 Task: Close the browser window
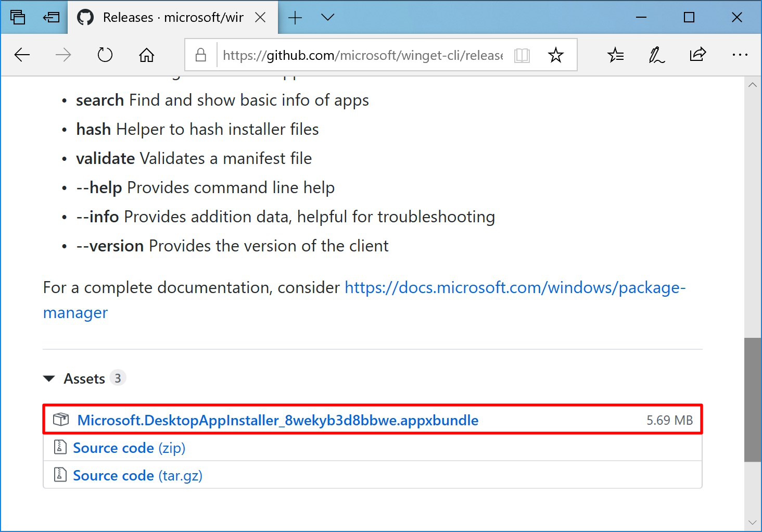pos(737,17)
